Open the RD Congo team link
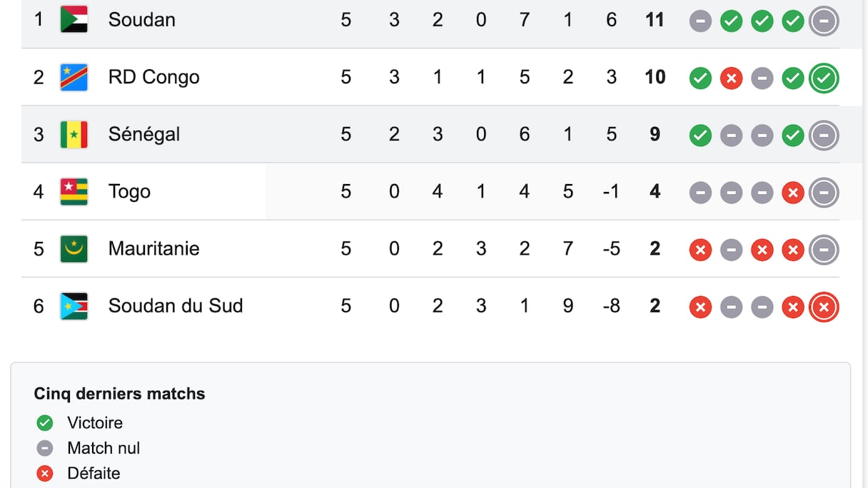The height and width of the screenshot is (488, 868). point(153,77)
